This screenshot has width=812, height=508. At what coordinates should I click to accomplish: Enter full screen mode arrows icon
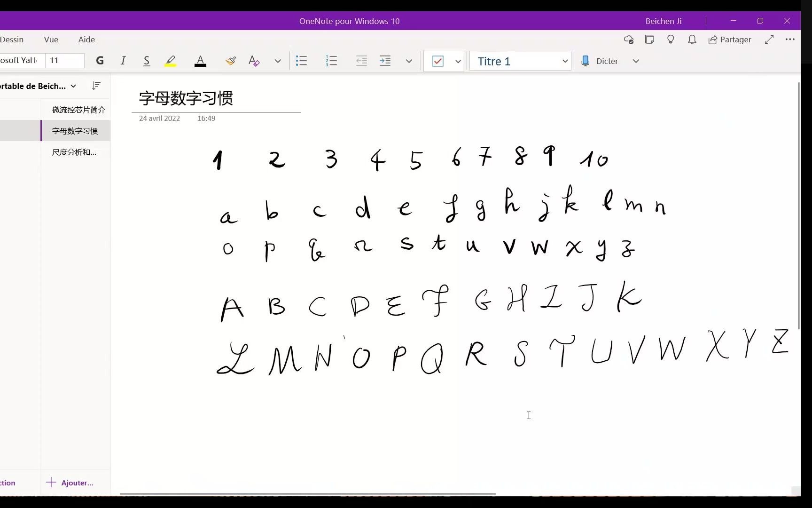pyautogui.click(x=769, y=40)
